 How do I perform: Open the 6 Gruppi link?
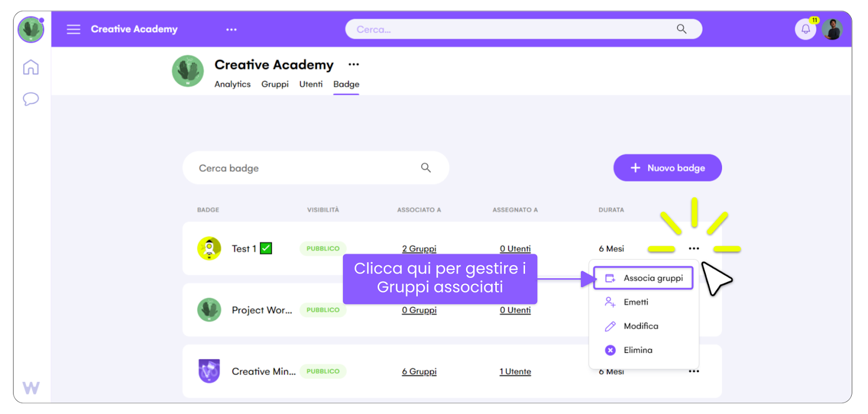coord(419,372)
